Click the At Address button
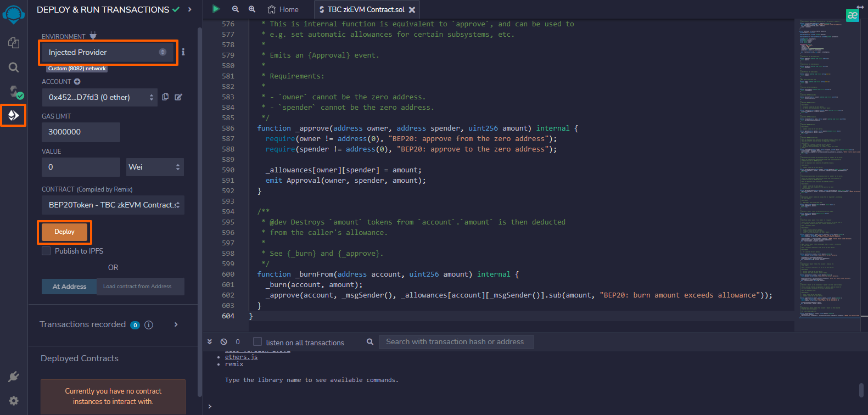 coord(69,287)
